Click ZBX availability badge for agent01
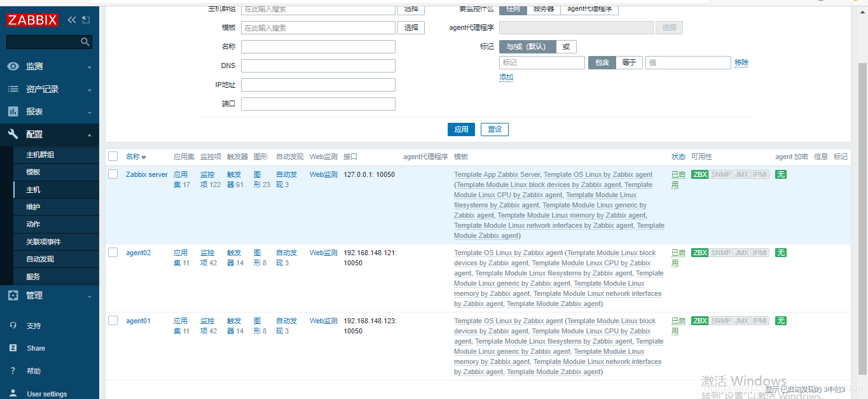The height and width of the screenshot is (399, 868). click(x=699, y=321)
